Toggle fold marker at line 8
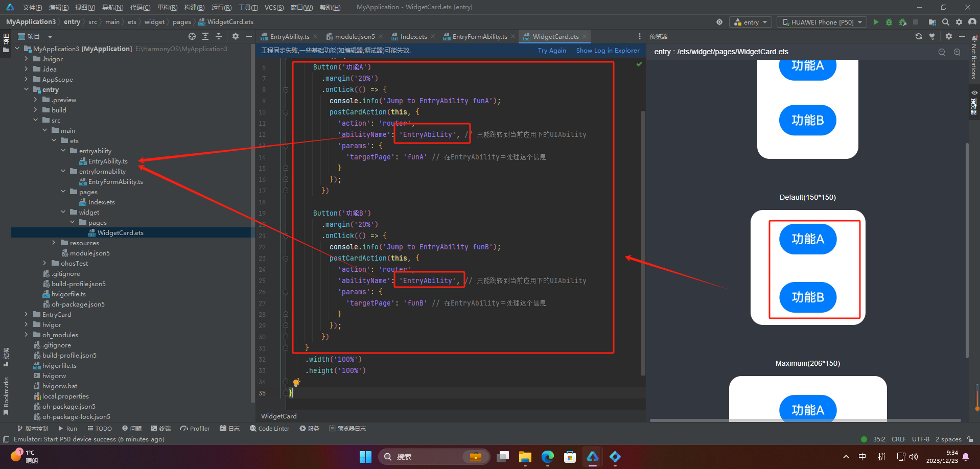This screenshot has width=980, height=469. pyautogui.click(x=286, y=89)
